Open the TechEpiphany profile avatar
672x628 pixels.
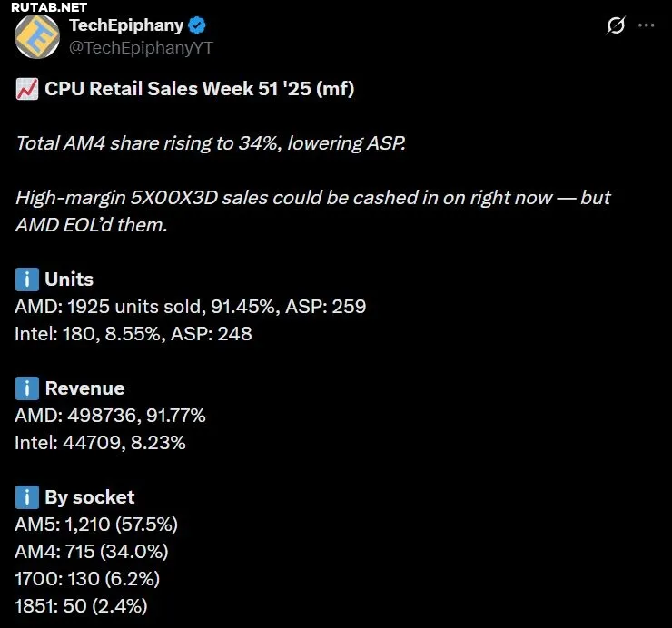pos(37,35)
